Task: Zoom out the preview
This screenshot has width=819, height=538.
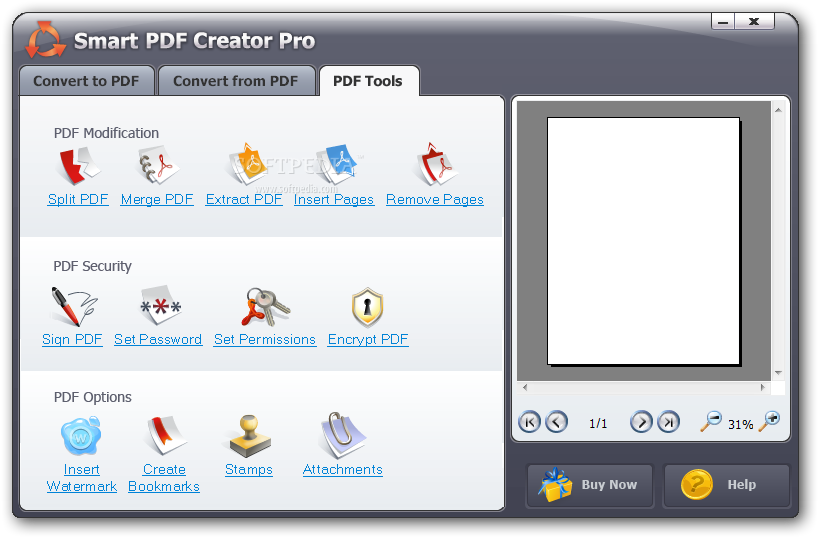Action: click(x=711, y=421)
